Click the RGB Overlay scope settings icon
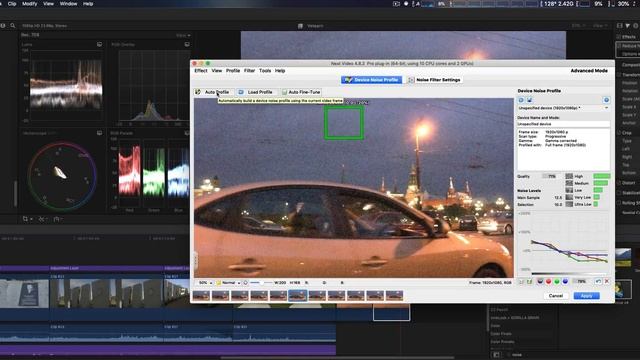The height and width of the screenshot is (360, 640). coord(187,44)
